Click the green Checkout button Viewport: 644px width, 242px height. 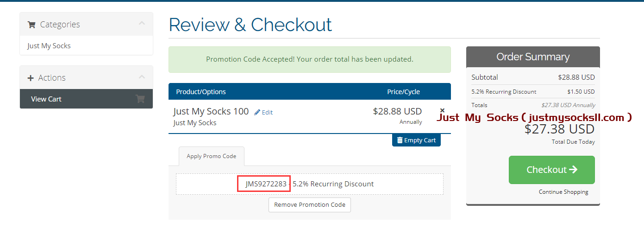coord(551,170)
